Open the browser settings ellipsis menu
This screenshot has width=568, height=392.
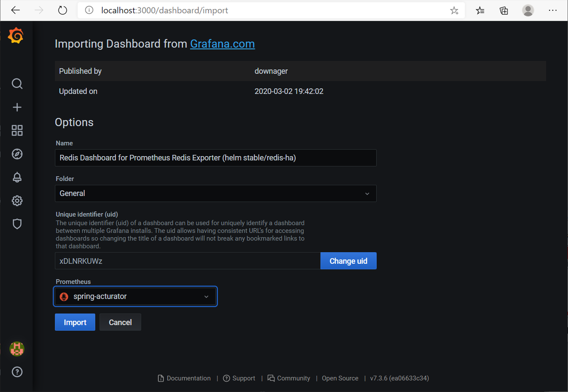pos(552,10)
